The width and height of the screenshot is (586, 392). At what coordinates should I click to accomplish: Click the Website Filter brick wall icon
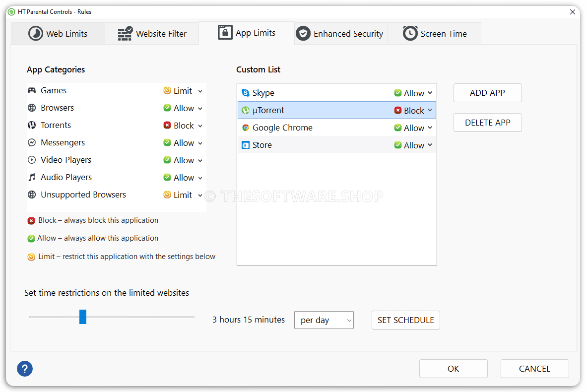pyautogui.click(x=125, y=34)
